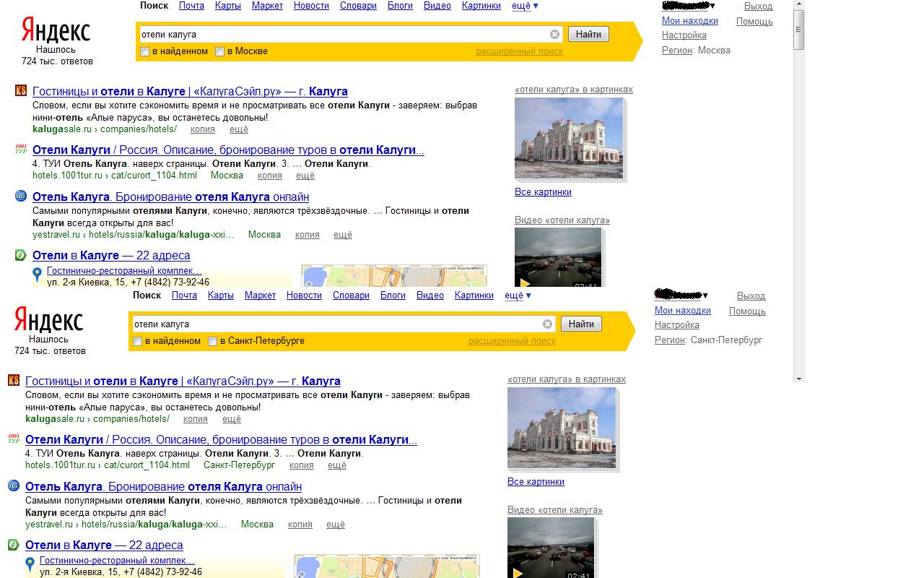The height and width of the screenshot is (578, 924).
Task: Open Помощь on the Москва-region page
Action: 754,22
